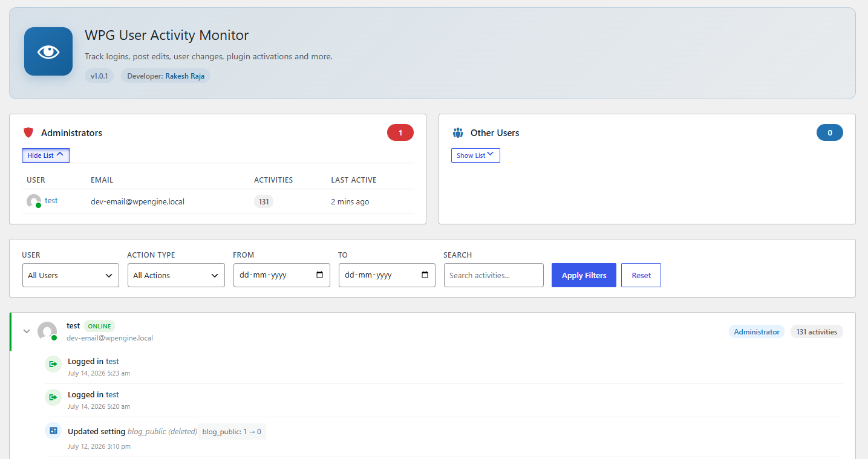Click the Other Users group icon

click(458, 132)
